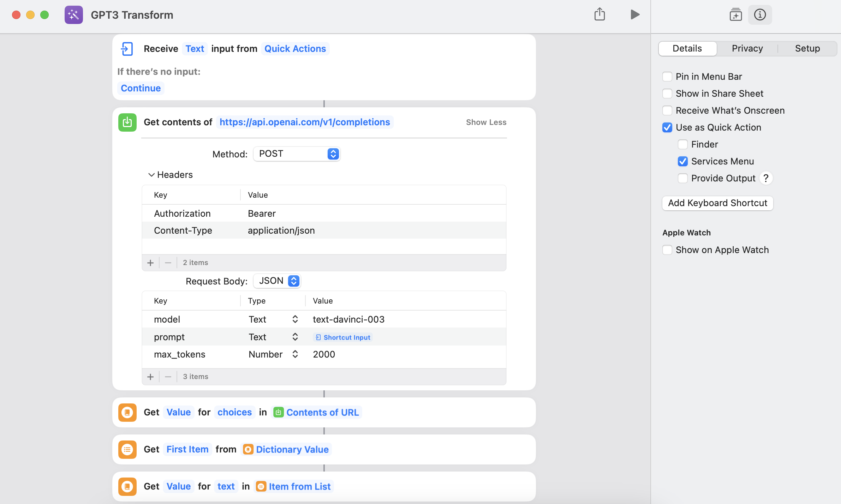The width and height of the screenshot is (841, 504).
Task: Click the Add Keyboard Shortcut button
Action: pyautogui.click(x=718, y=203)
